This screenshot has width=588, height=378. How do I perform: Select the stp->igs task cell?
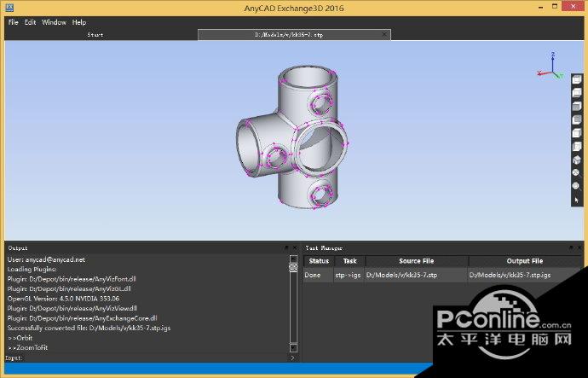coord(348,275)
